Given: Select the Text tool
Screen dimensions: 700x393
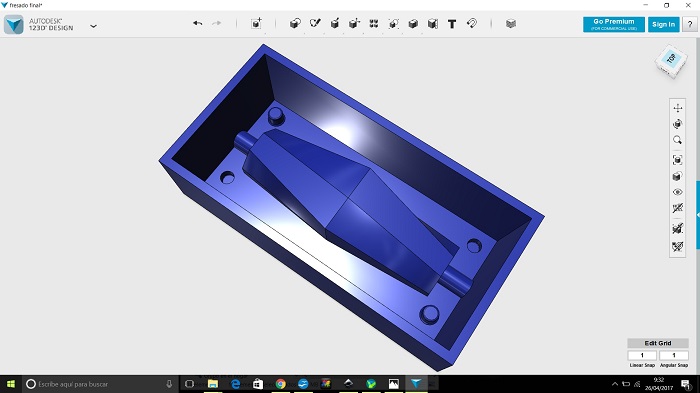Looking at the screenshot, I should [x=452, y=24].
